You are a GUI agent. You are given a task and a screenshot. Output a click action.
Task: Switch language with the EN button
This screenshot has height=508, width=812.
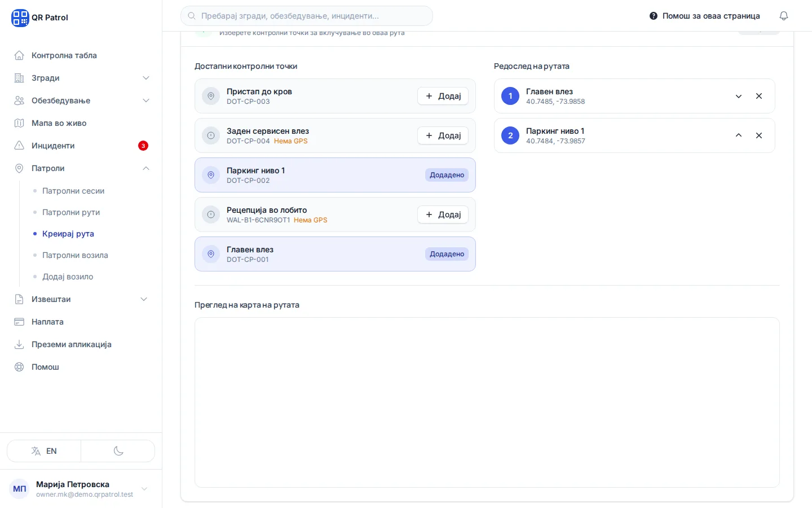44,451
